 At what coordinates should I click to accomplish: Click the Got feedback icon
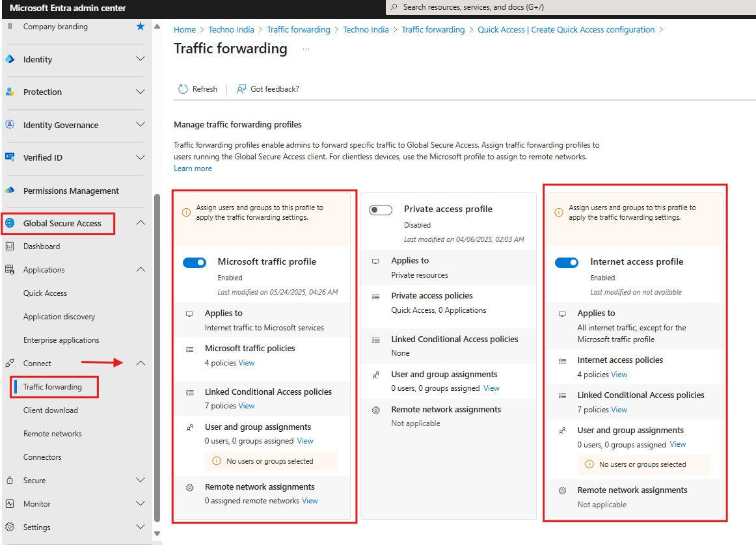tap(241, 89)
